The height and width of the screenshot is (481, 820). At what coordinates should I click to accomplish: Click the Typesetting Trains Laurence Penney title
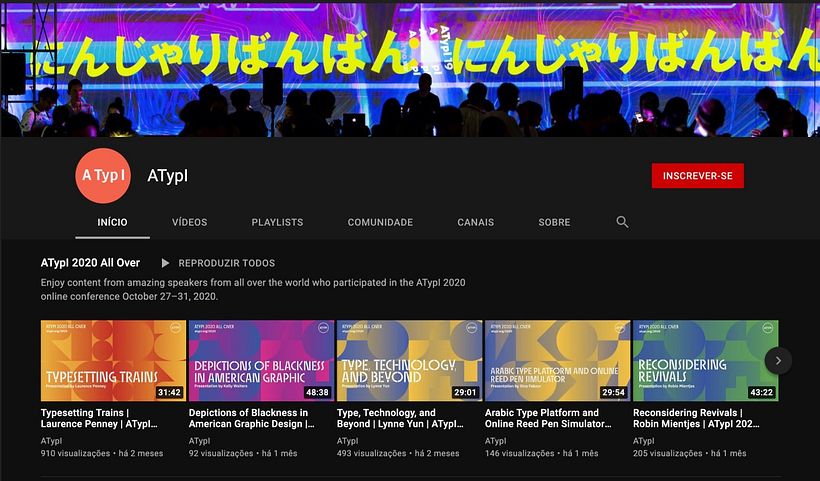[99, 418]
